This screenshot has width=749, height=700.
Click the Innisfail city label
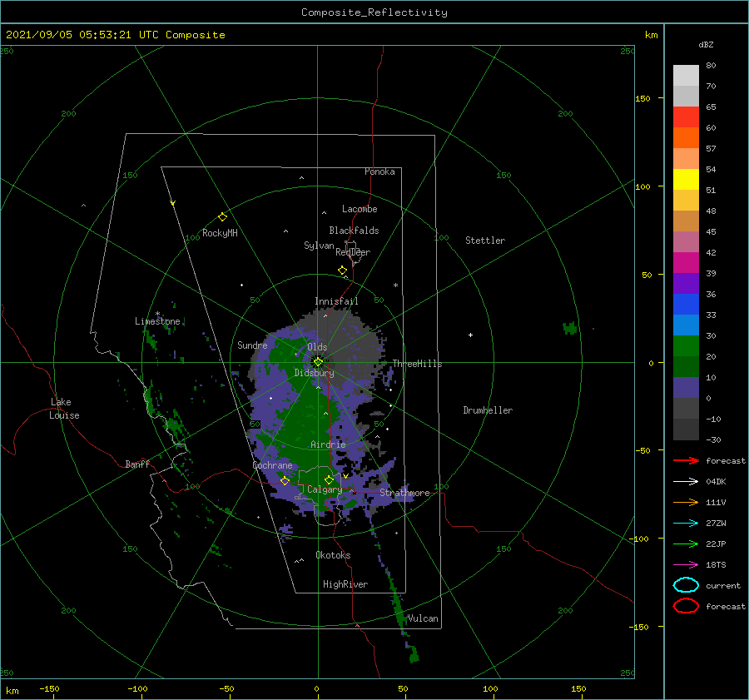coord(336,301)
